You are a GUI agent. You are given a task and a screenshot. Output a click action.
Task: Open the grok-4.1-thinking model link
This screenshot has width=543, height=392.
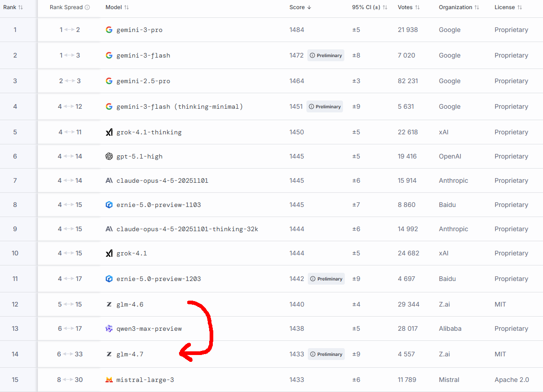[x=149, y=132]
